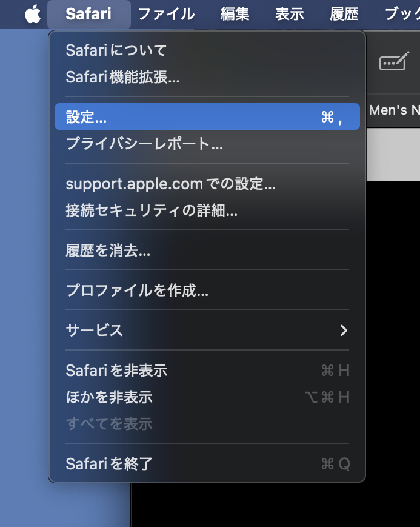Viewport: 420px width, 527px height.
Task: Open the Apple menu icon
Action: pos(33,14)
